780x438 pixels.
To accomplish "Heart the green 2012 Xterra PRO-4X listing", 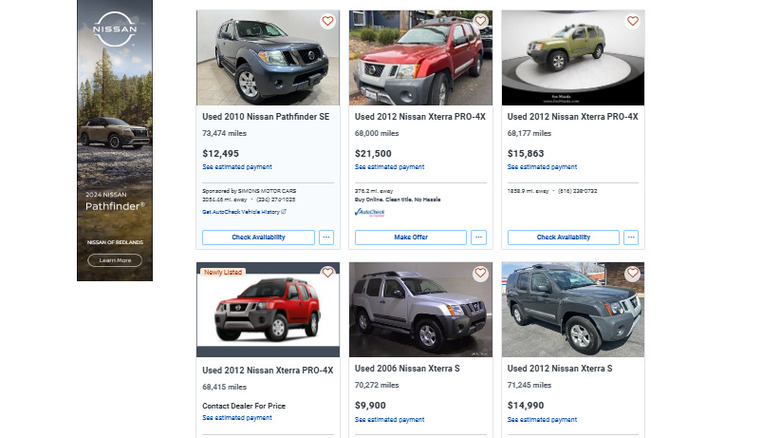I will [x=633, y=21].
